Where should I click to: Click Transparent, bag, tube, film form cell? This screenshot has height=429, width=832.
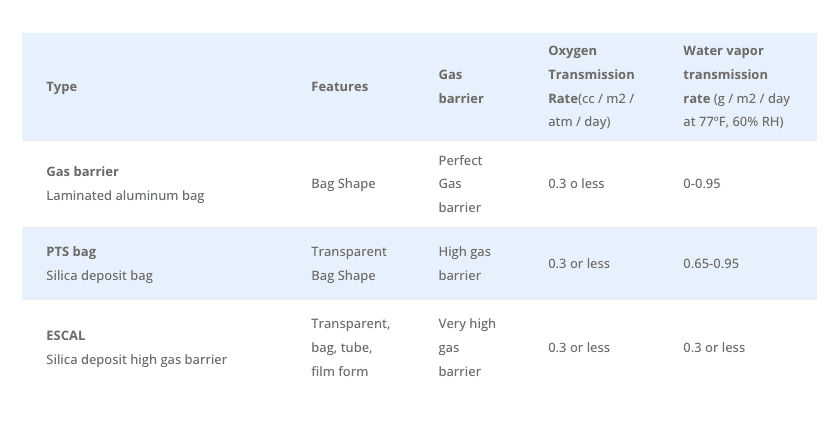pyautogui.click(x=351, y=347)
